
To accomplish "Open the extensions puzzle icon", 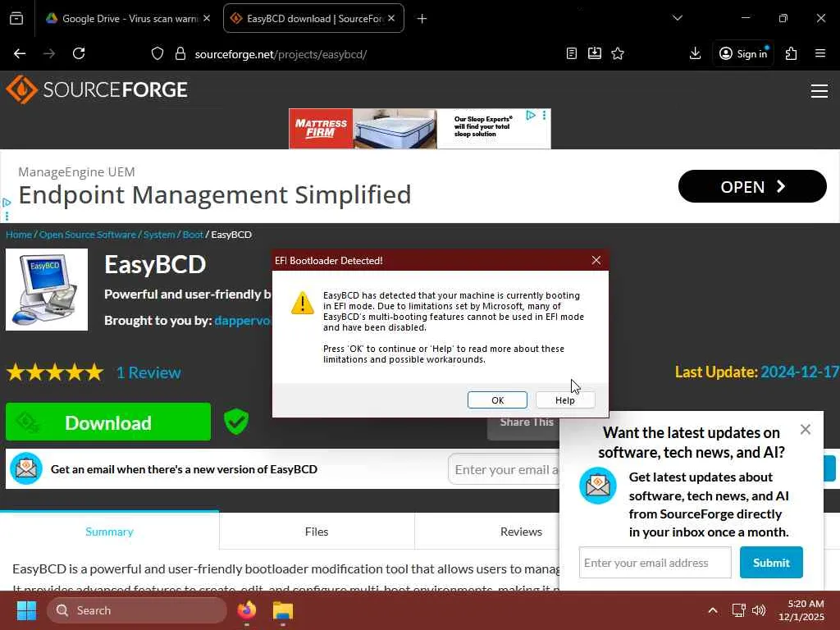I will (792, 53).
